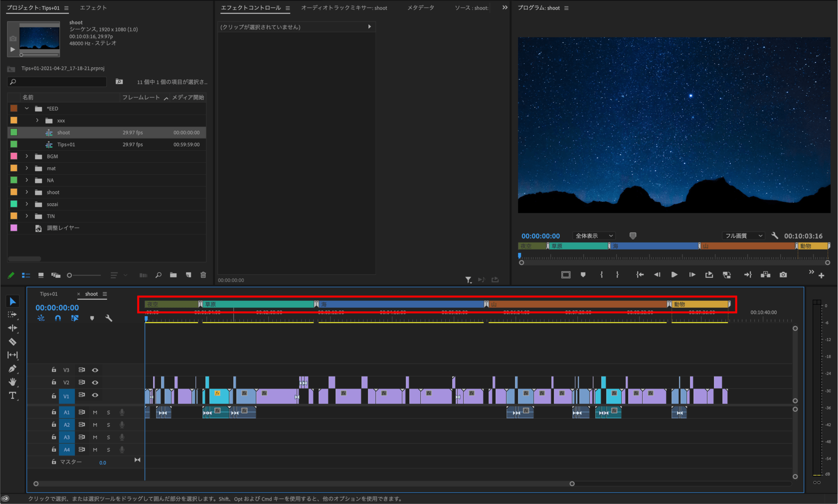Screen dimensions: 838x504
Task: Expand the TIN bin
Action: point(27,216)
